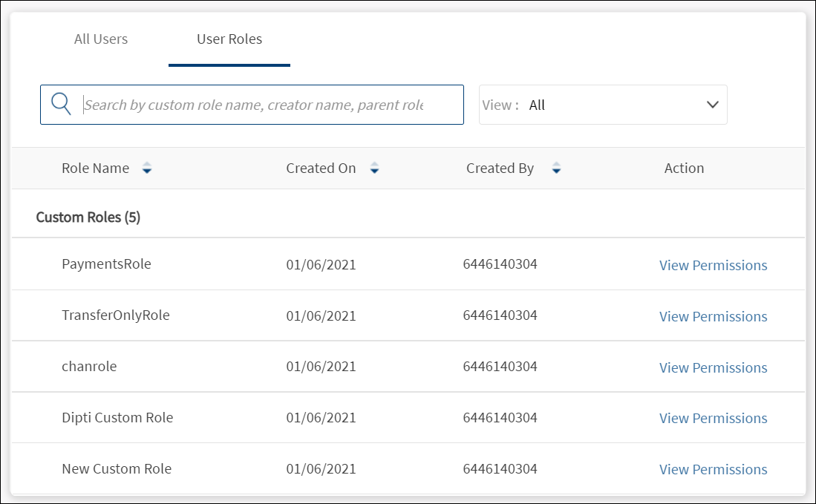The image size is (816, 504).
Task: Switch to the All Users tab
Action: tap(101, 39)
